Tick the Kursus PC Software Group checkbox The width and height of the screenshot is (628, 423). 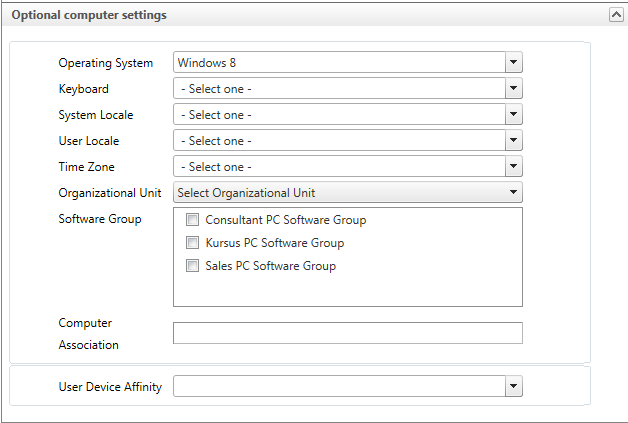[192, 243]
